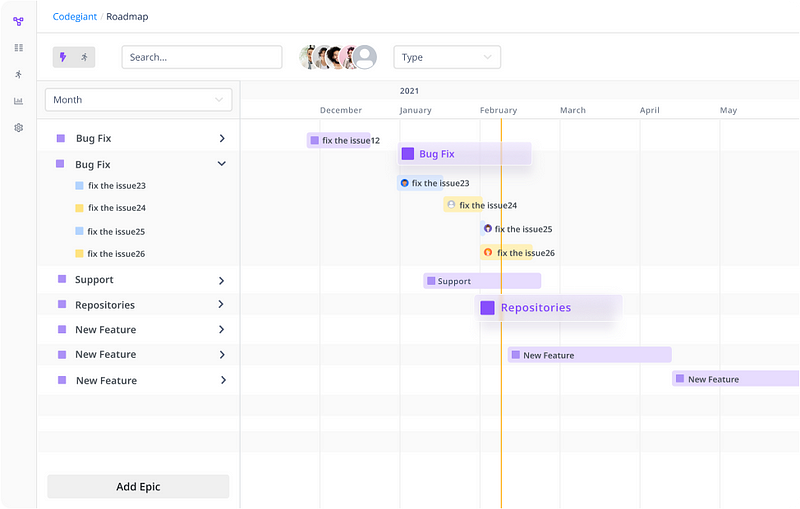Expand the Support epic chevron
The image size is (800, 509).
coord(221,281)
